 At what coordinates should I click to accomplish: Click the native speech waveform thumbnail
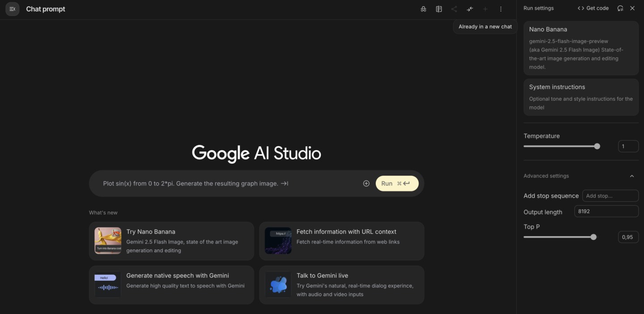108,284
